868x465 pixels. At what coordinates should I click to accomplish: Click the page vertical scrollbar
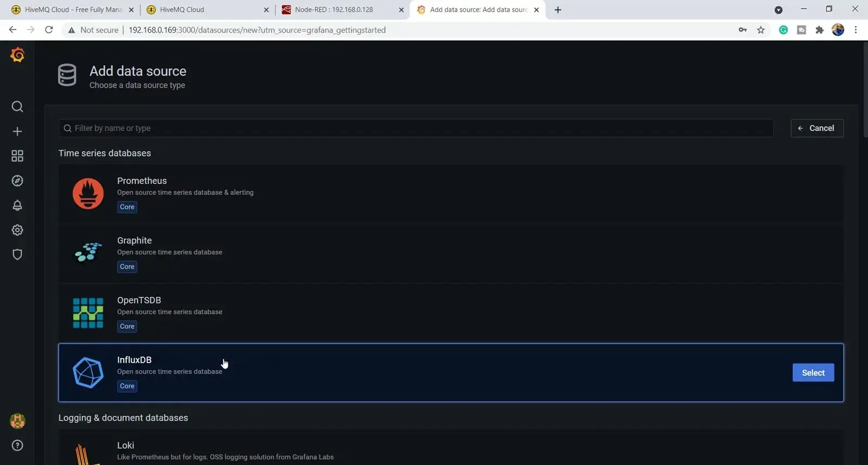click(x=865, y=90)
